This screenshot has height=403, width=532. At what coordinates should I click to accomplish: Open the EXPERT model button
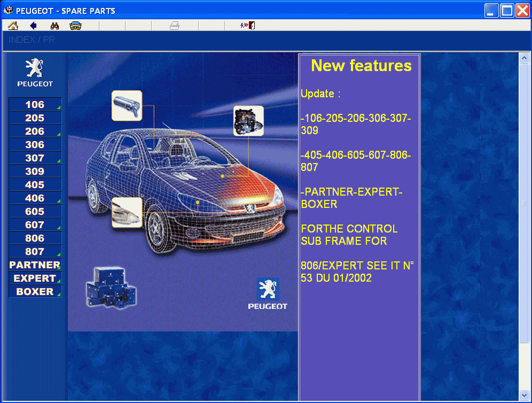coord(35,278)
